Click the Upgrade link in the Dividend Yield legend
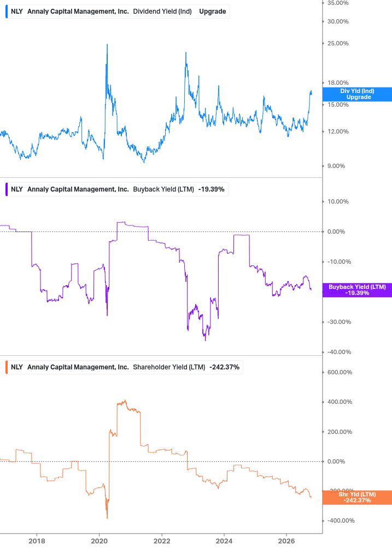 coord(212,11)
